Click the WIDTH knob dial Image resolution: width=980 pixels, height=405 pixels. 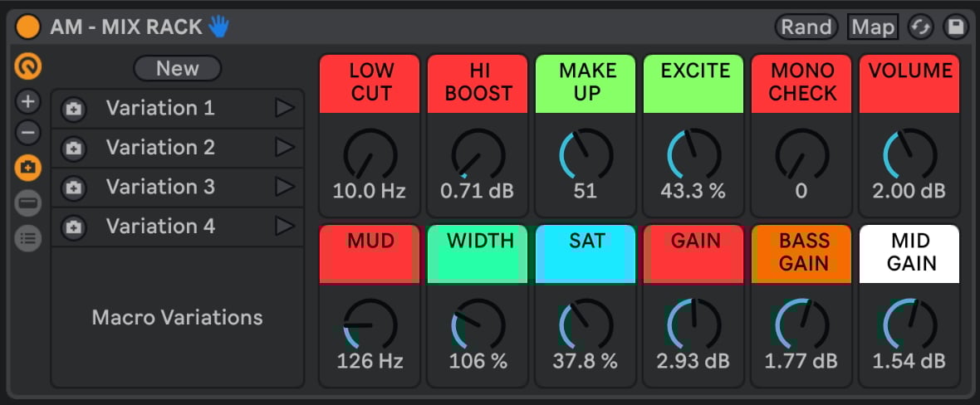coord(478,324)
